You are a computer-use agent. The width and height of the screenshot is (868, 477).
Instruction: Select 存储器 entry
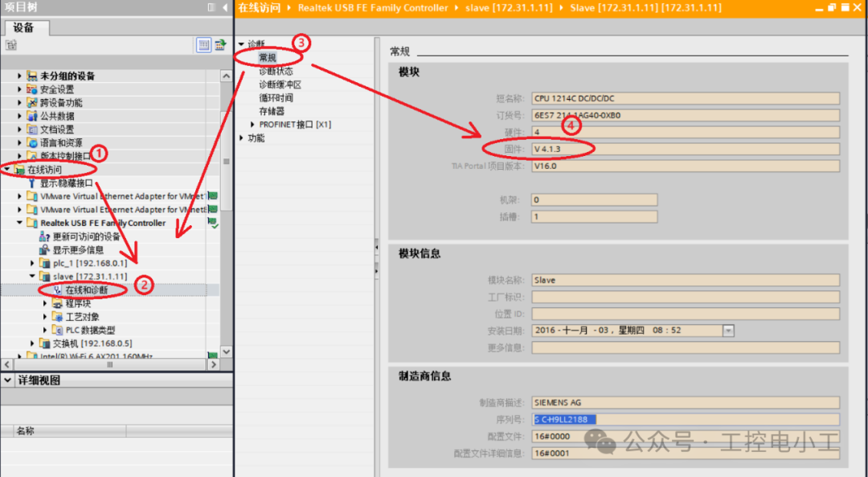click(x=272, y=111)
